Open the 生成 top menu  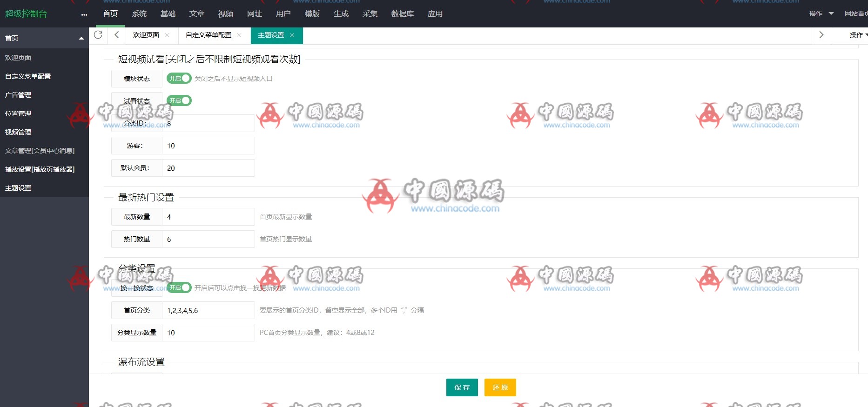(341, 13)
